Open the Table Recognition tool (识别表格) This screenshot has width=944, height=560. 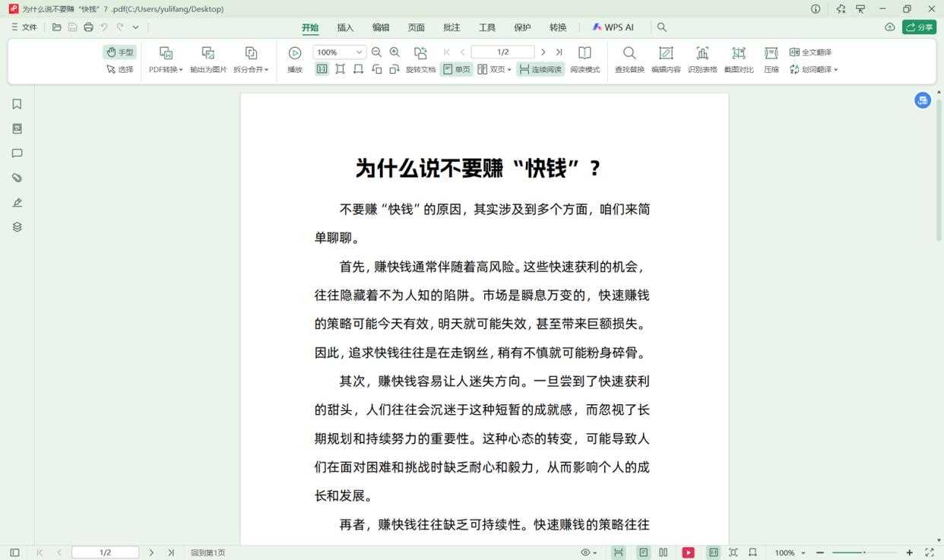pyautogui.click(x=702, y=59)
